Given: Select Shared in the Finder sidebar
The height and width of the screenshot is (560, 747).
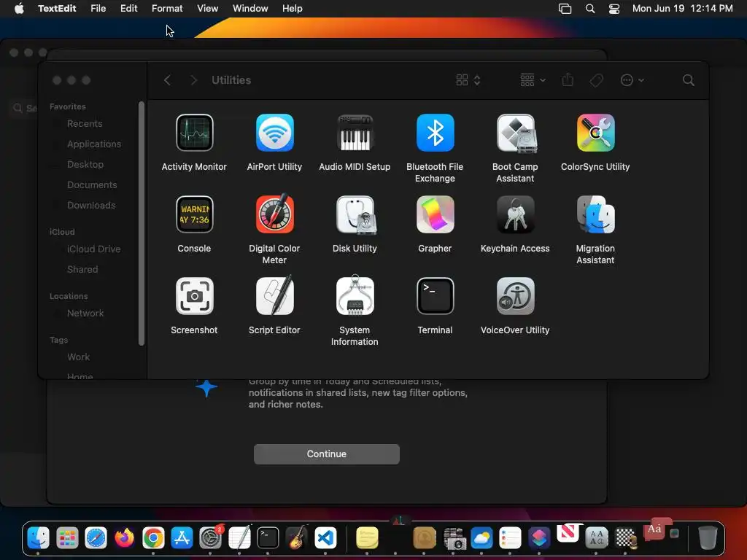Looking at the screenshot, I should pyautogui.click(x=82, y=270).
